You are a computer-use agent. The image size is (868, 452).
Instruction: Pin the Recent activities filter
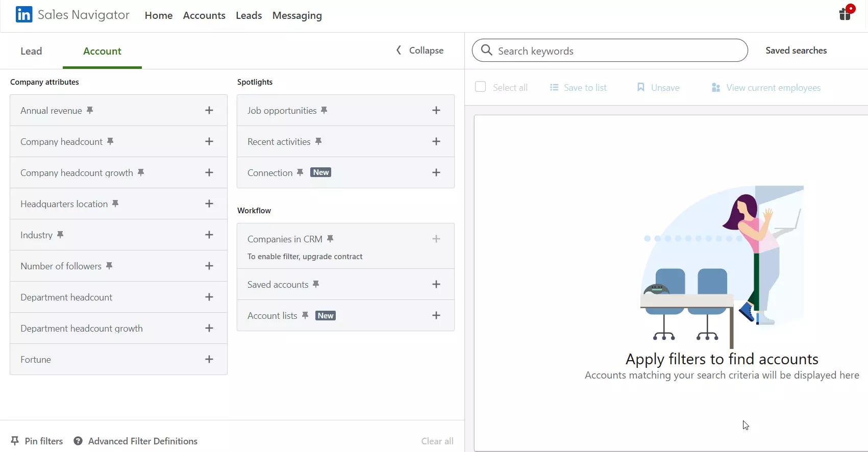click(x=318, y=141)
